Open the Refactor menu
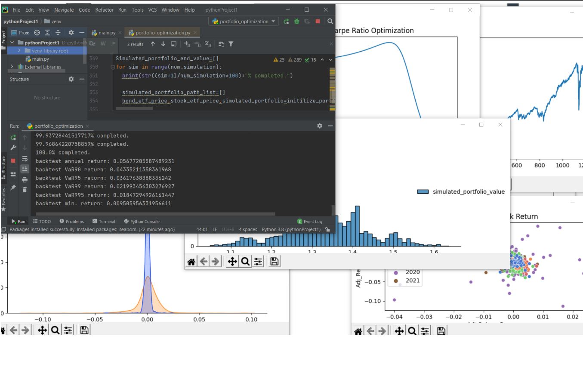This screenshot has height=392, width=583. pos(104,10)
